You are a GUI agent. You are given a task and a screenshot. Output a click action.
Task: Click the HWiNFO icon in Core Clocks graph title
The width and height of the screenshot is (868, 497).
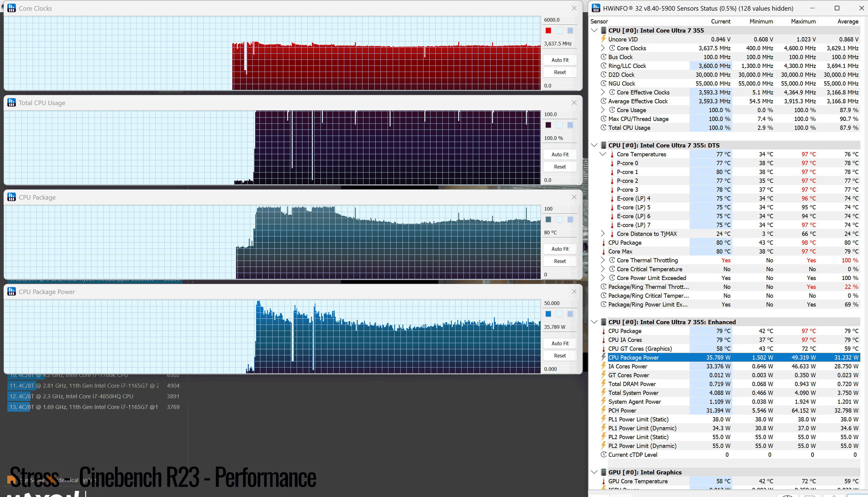(11, 8)
